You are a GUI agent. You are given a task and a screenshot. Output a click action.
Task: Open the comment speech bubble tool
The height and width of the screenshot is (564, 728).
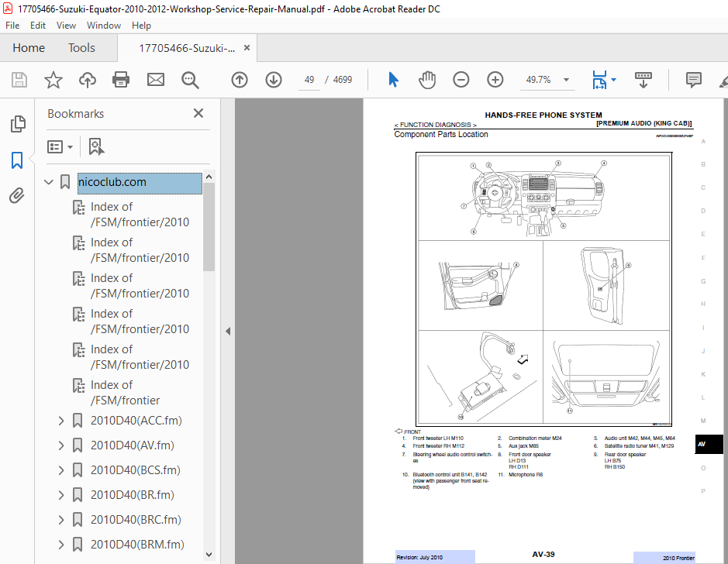pos(694,80)
